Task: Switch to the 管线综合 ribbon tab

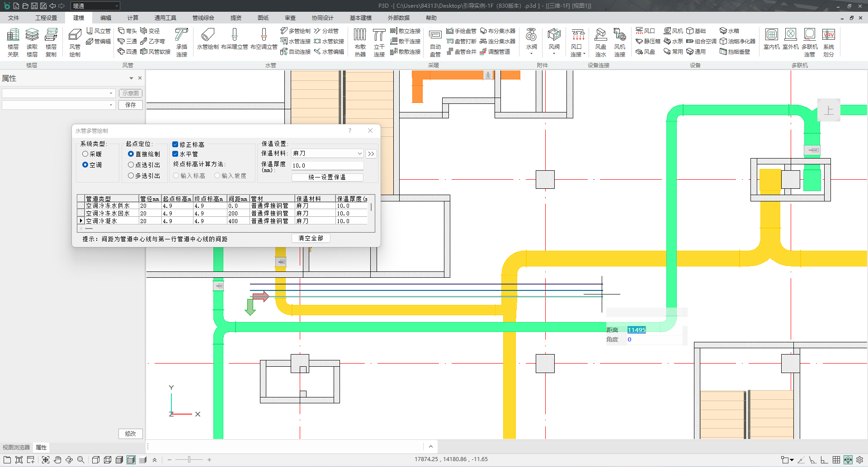Action: 203,18
